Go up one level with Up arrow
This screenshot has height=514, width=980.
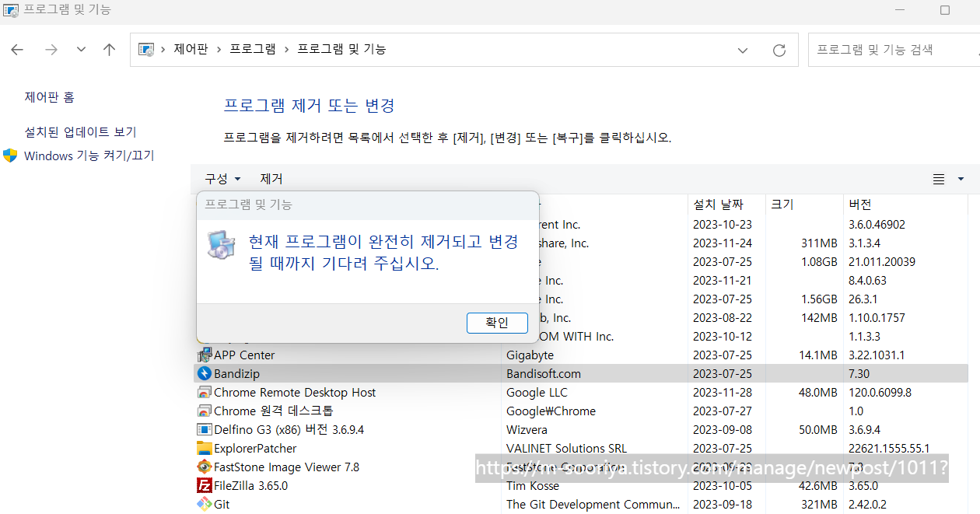pos(110,50)
